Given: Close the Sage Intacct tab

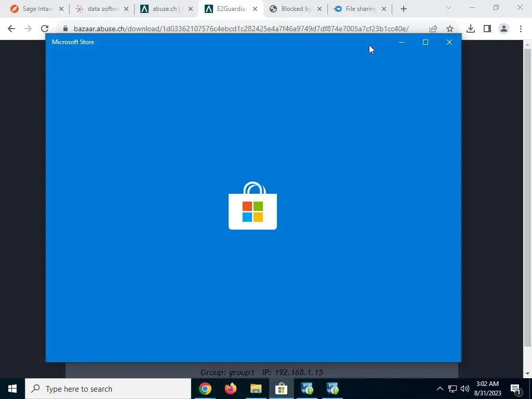Looking at the screenshot, I should point(61,9).
